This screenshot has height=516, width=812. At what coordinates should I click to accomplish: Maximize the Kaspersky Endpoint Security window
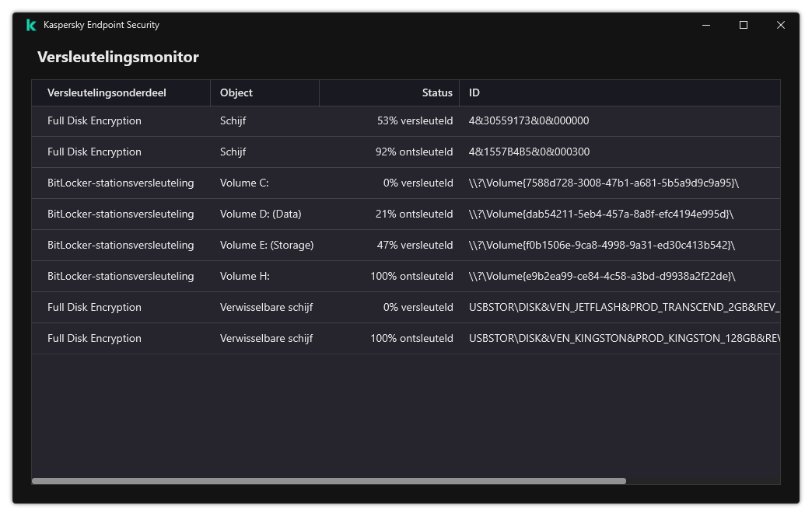(743, 25)
